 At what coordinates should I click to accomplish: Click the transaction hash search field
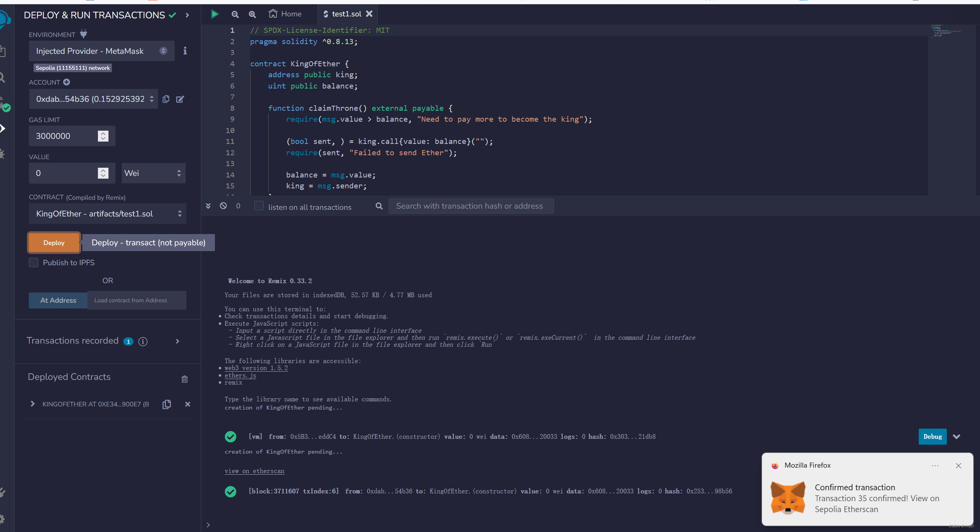[x=470, y=206]
